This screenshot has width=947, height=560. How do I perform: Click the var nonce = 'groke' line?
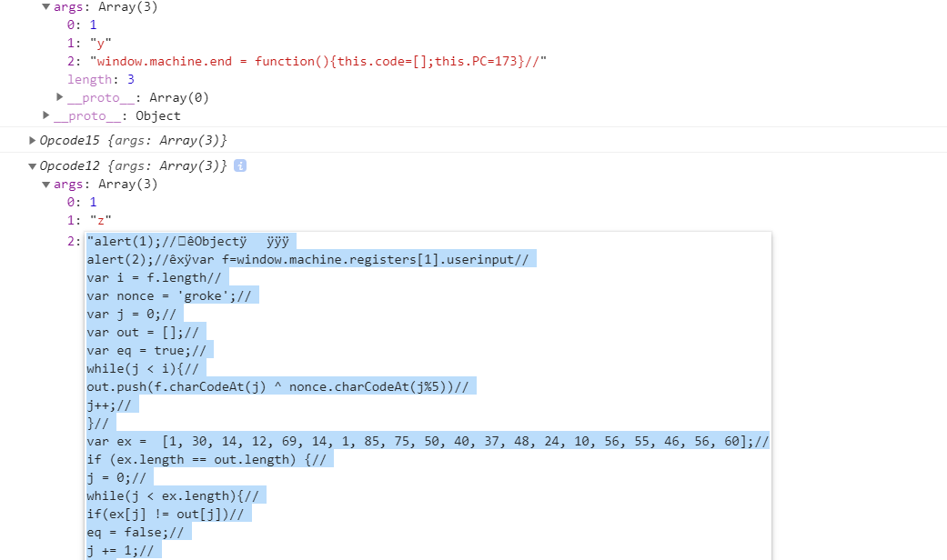pos(173,295)
